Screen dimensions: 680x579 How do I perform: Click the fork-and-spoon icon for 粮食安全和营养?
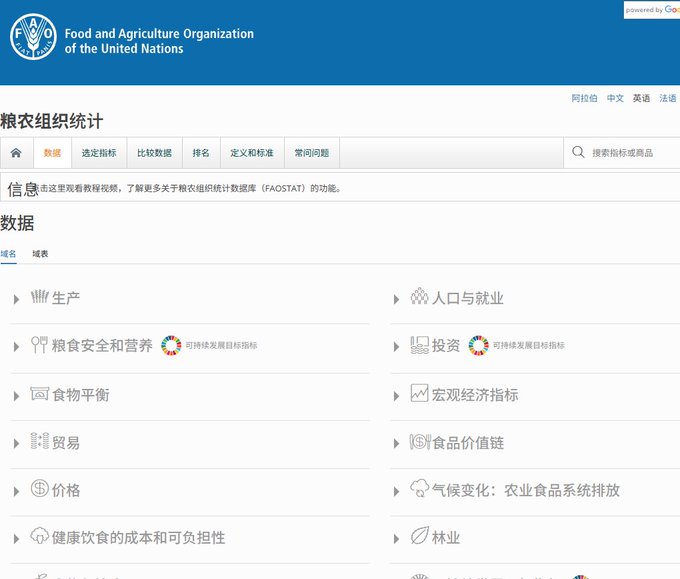tap(39, 345)
